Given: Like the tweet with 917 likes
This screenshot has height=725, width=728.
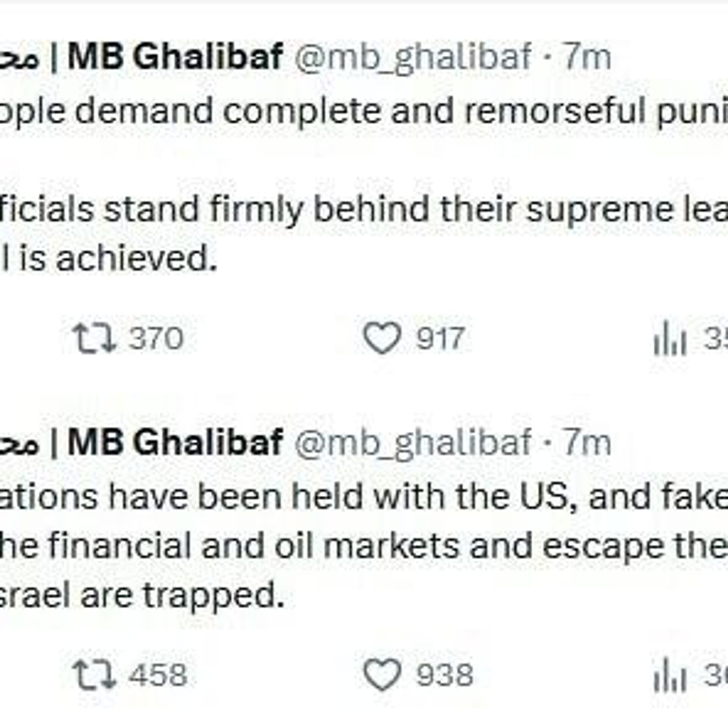Looking at the screenshot, I should tap(382, 338).
